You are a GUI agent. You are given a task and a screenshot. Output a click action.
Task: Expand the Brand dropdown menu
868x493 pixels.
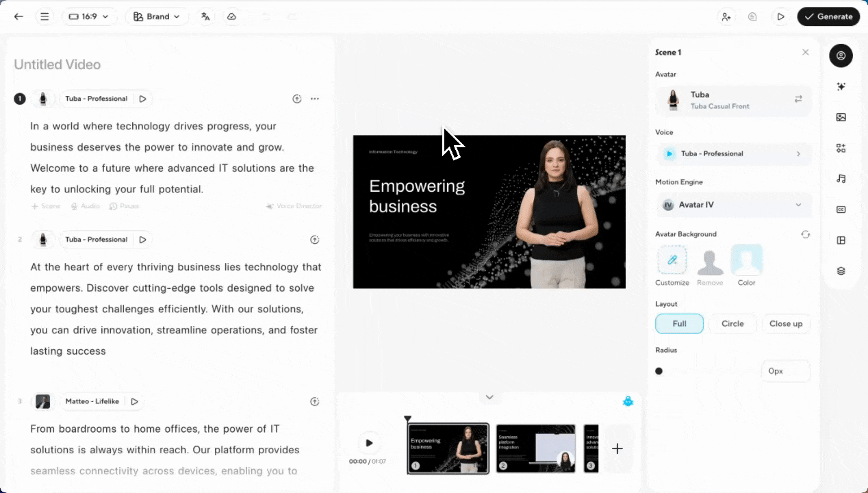click(x=157, y=16)
